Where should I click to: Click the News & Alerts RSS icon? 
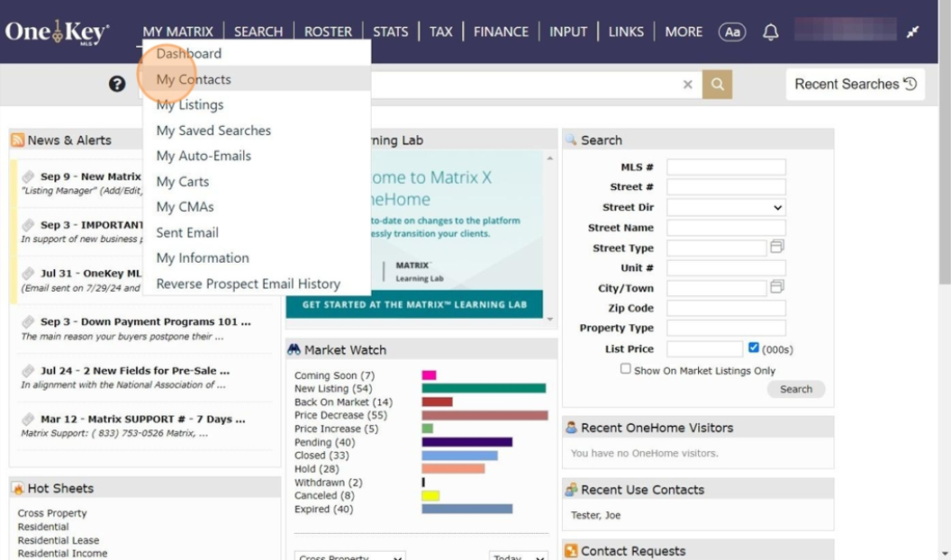click(18, 140)
